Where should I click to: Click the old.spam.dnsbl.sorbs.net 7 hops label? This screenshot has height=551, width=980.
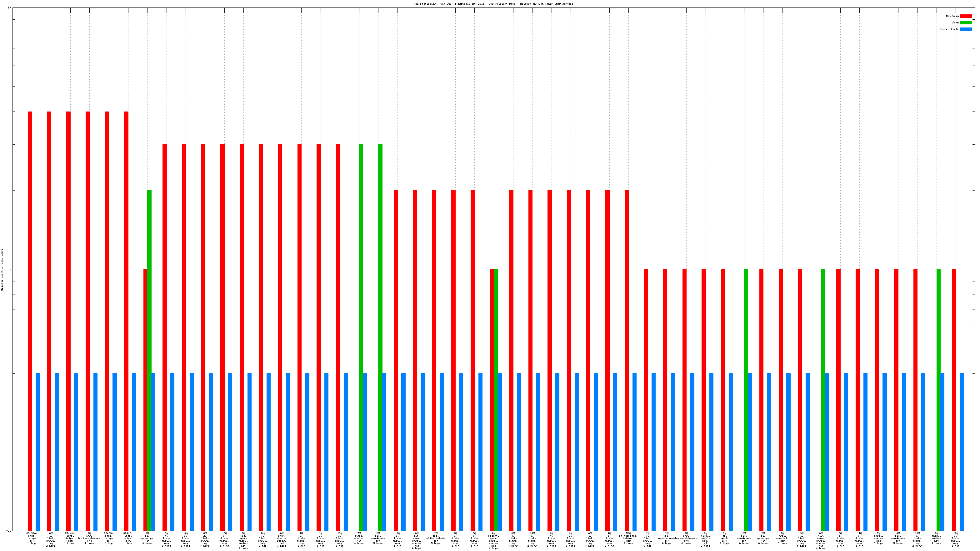[243, 540]
